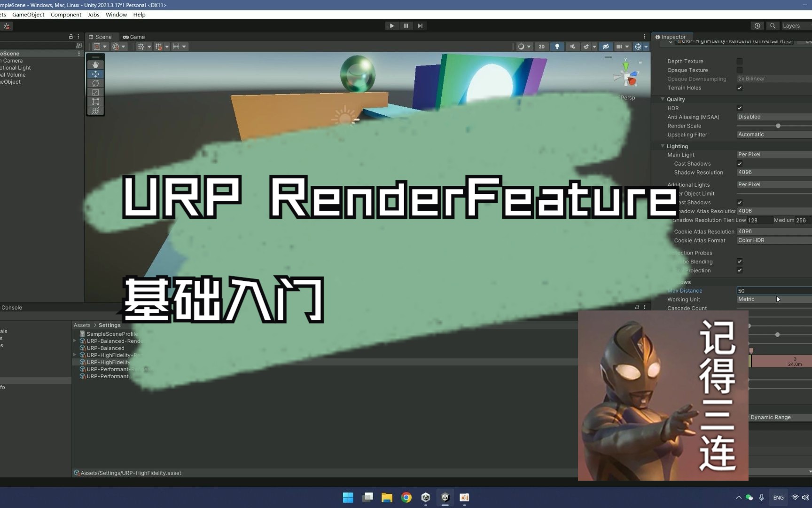Select the Rect transform tool
This screenshot has width=812, height=508.
95,101
